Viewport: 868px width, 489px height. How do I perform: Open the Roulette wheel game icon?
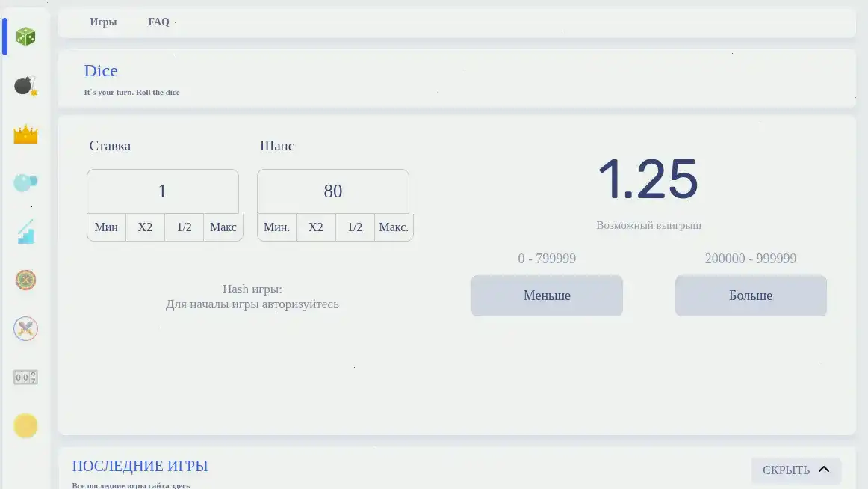[25, 280]
